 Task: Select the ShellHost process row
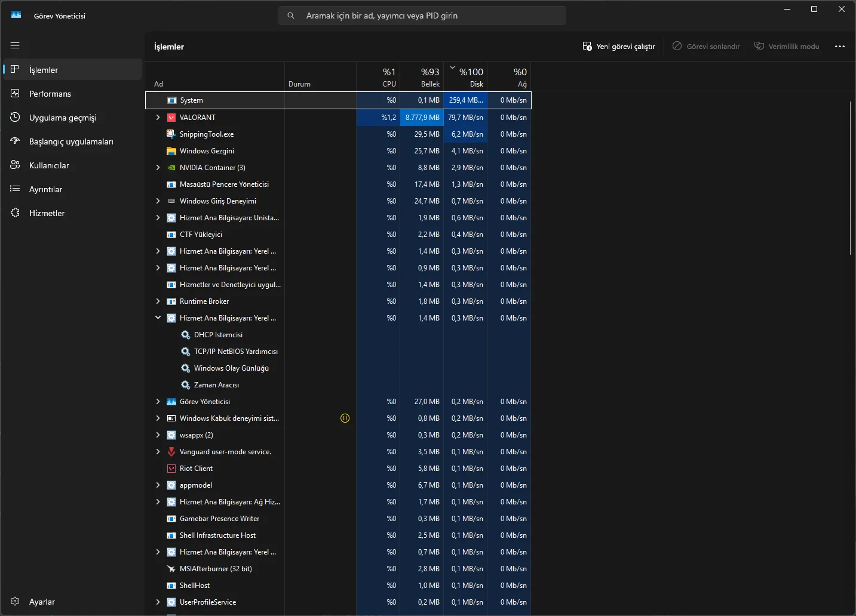[338, 586]
